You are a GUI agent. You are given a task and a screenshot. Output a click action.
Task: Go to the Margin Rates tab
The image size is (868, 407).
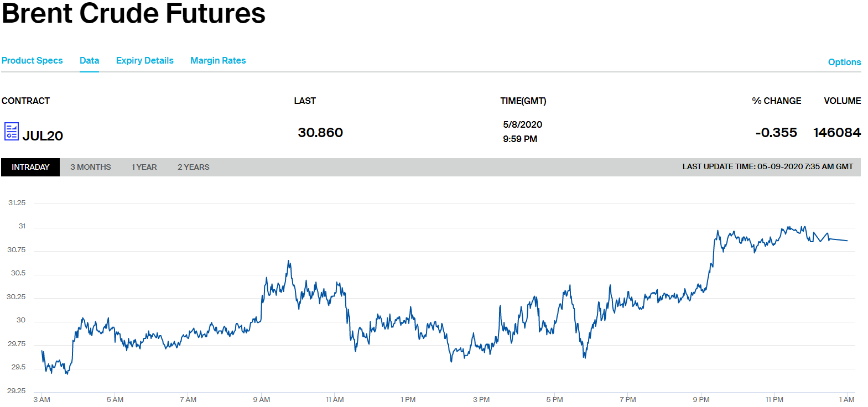point(218,61)
